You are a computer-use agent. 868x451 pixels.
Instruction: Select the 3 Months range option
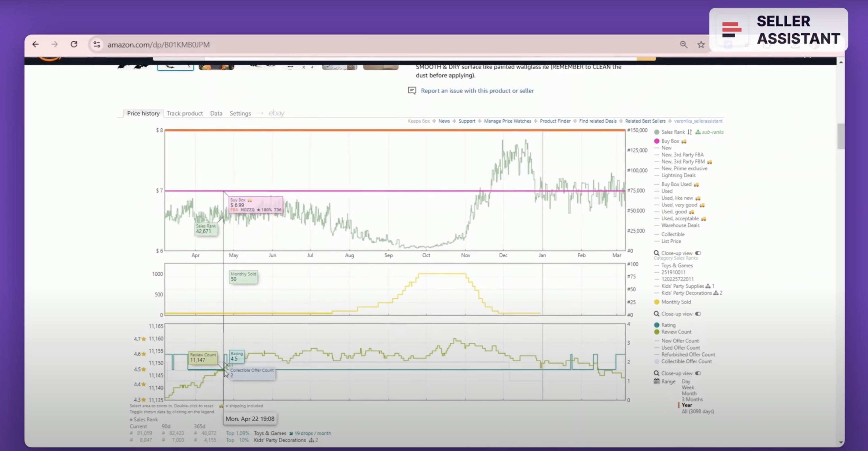pos(692,399)
